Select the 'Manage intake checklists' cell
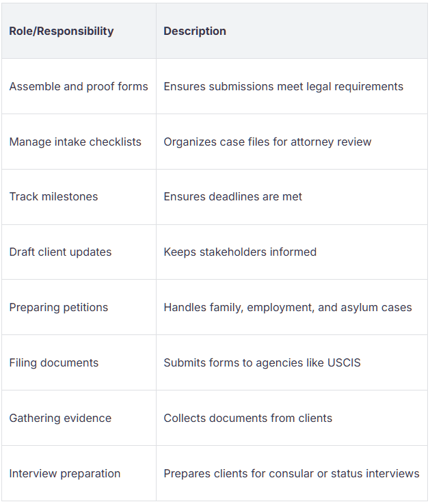Screen dimensions: 430x504 (75, 142)
